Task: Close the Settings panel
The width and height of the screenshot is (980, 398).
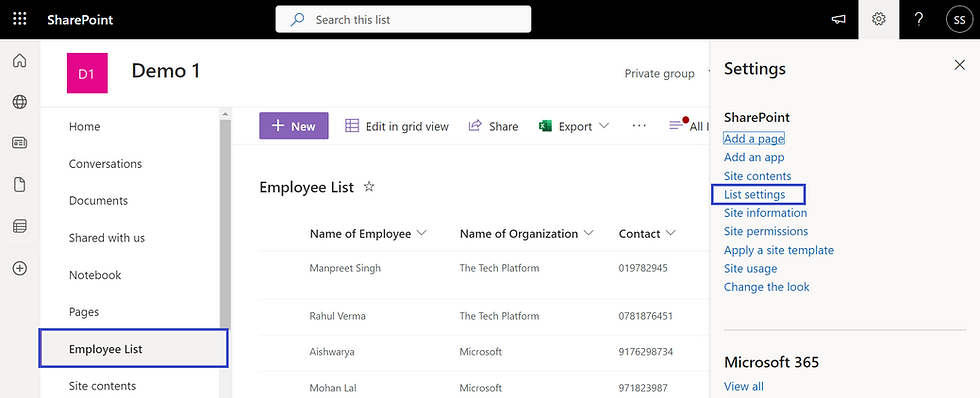Action: tap(960, 65)
